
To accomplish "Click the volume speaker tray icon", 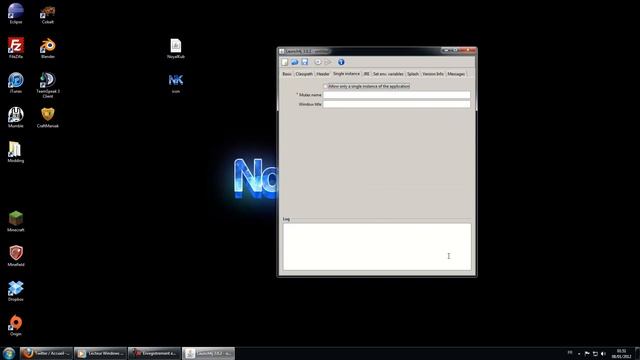I will (x=603, y=353).
